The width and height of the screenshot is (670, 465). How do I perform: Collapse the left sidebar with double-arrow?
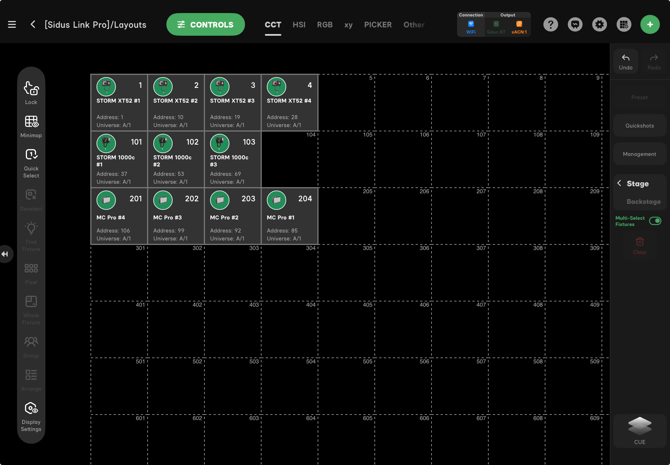5,254
